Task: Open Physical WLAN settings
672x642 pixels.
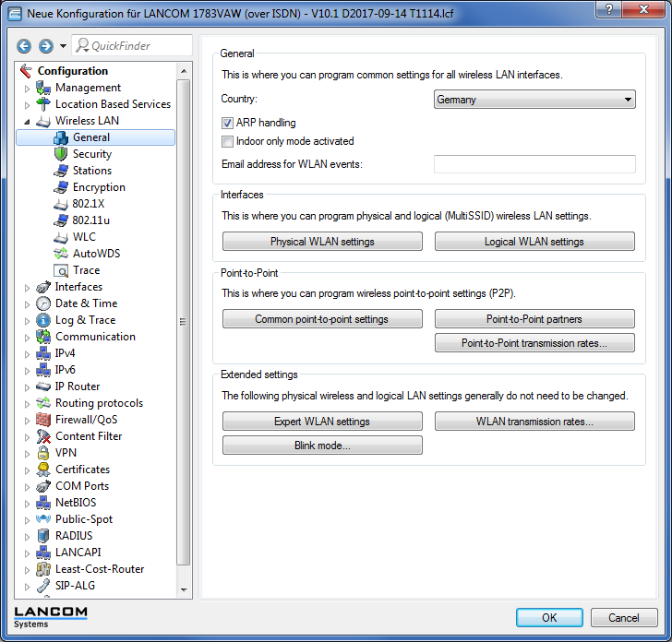Action: 322,242
